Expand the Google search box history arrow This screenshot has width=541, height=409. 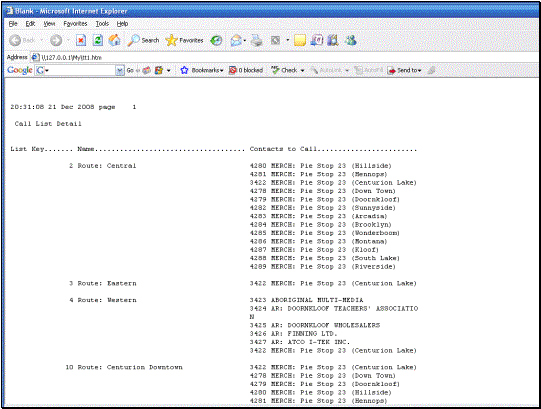(x=120, y=70)
